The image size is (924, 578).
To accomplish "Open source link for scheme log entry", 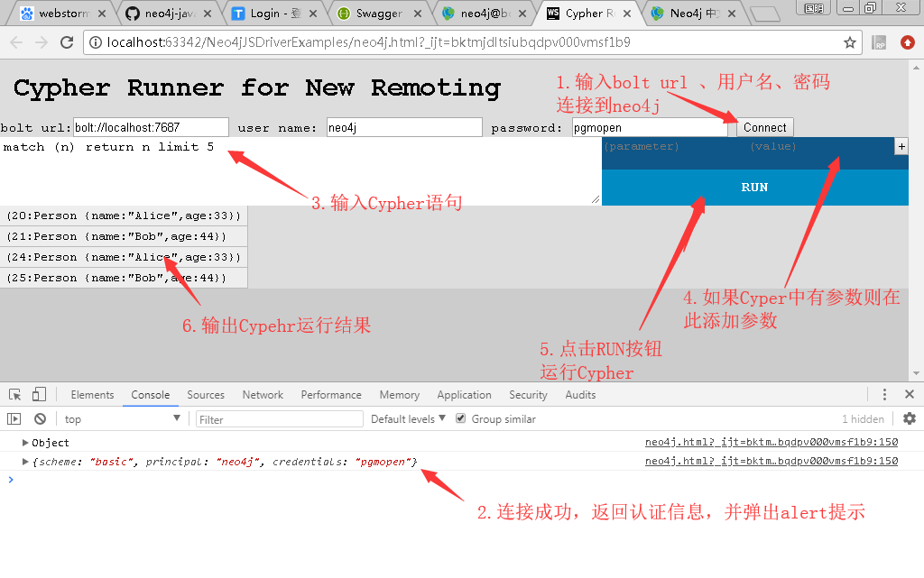I will pyautogui.click(x=772, y=461).
